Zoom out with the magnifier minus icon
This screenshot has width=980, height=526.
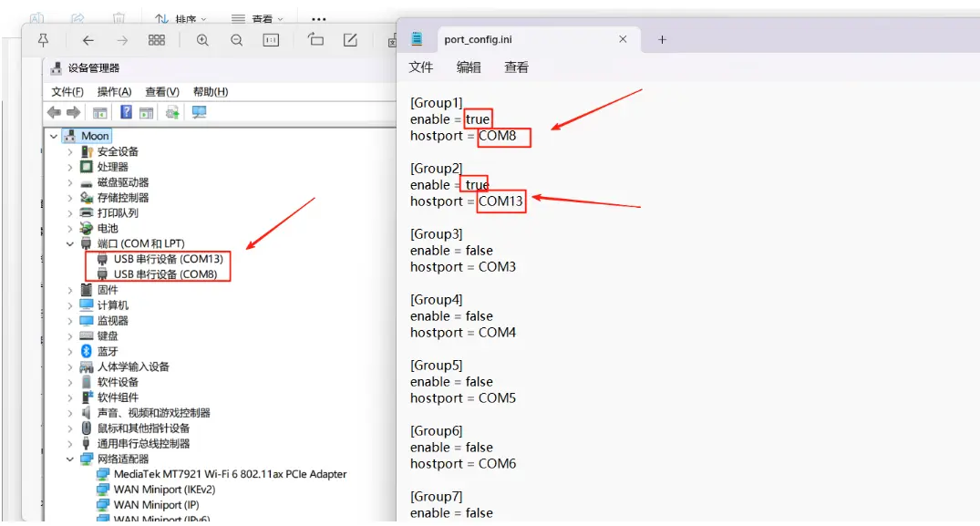[237, 41]
